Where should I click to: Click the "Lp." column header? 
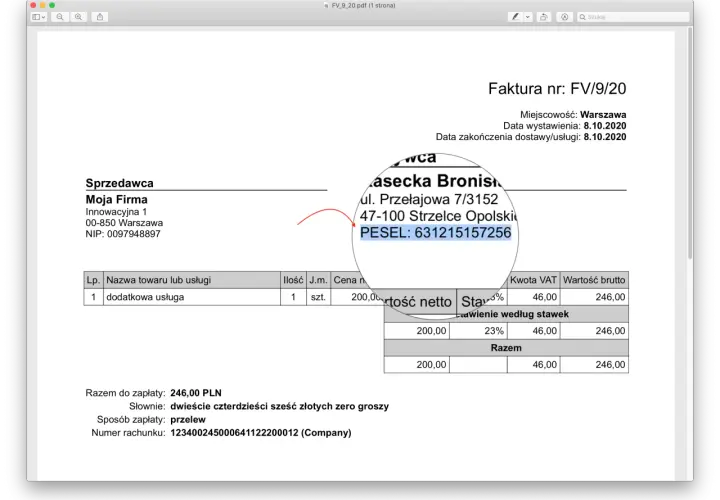pyautogui.click(x=93, y=280)
